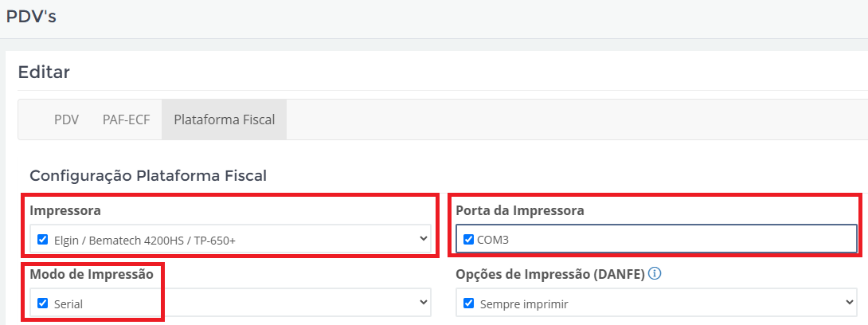Screen dimensions: 868x325
Task: Click the Porta da Impressora input field
Action: pyautogui.click(x=656, y=239)
